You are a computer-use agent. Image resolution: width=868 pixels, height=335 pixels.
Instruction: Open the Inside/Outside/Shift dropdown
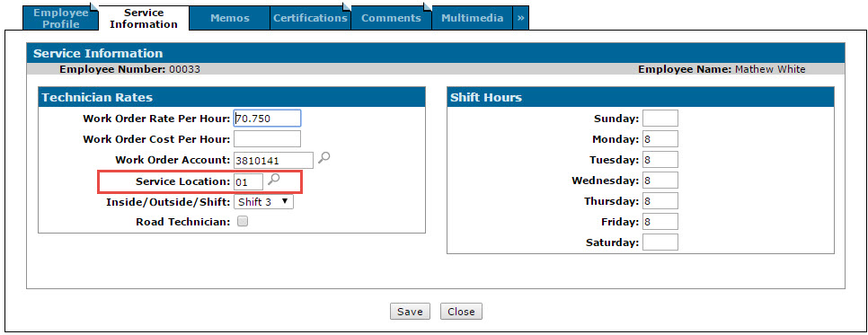[263, 201]
